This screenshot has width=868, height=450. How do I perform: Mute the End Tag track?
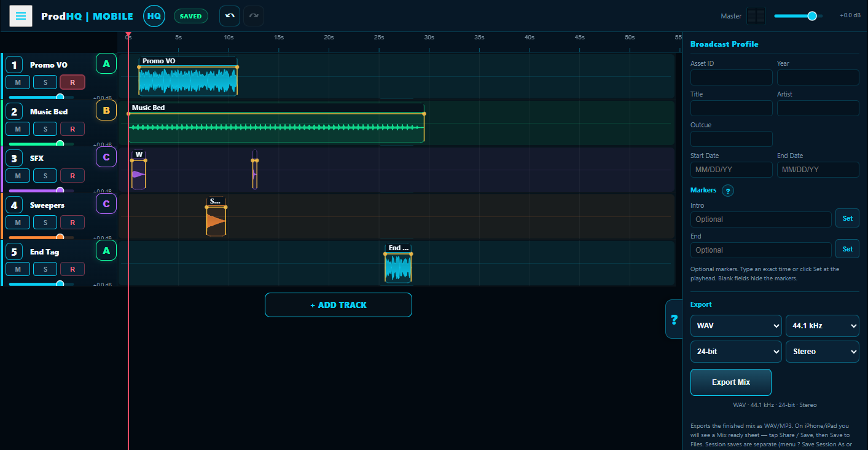coord(18,269)
